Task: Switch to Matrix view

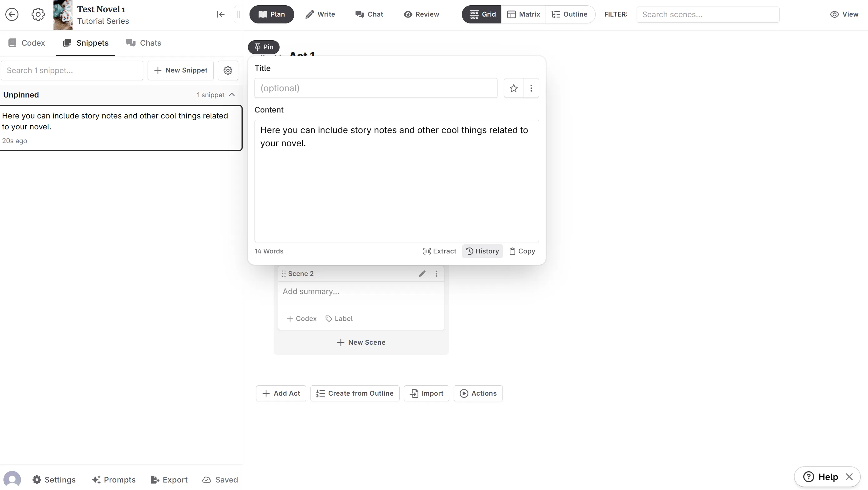Action: 523,14
